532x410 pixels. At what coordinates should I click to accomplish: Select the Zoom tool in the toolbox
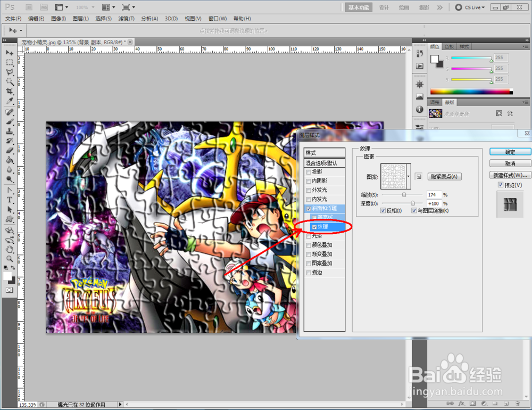[10, 259]
